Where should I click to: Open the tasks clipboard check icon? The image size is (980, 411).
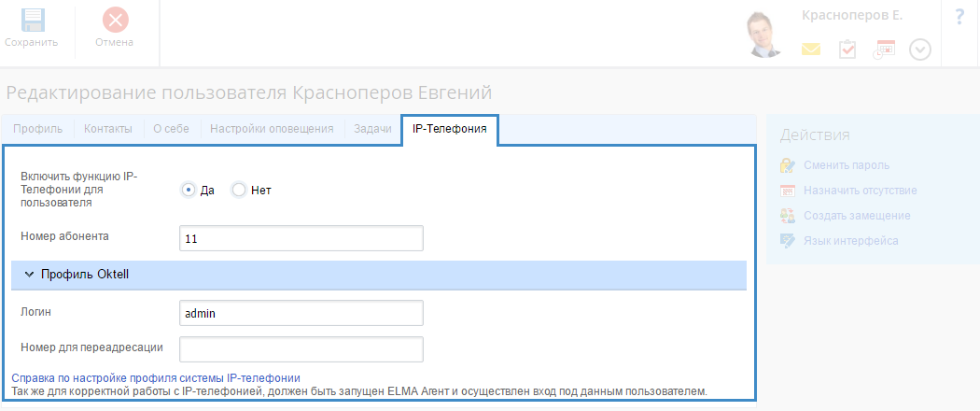pos(847,50)
